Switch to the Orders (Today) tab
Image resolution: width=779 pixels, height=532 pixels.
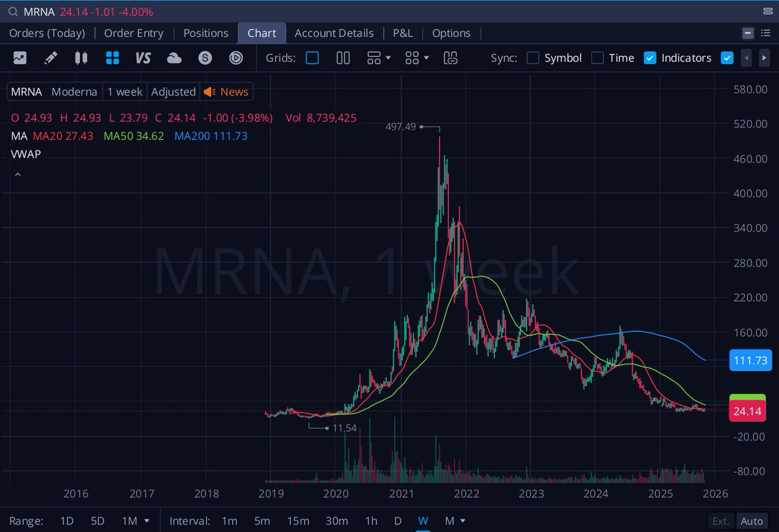(x=47, y=32)
